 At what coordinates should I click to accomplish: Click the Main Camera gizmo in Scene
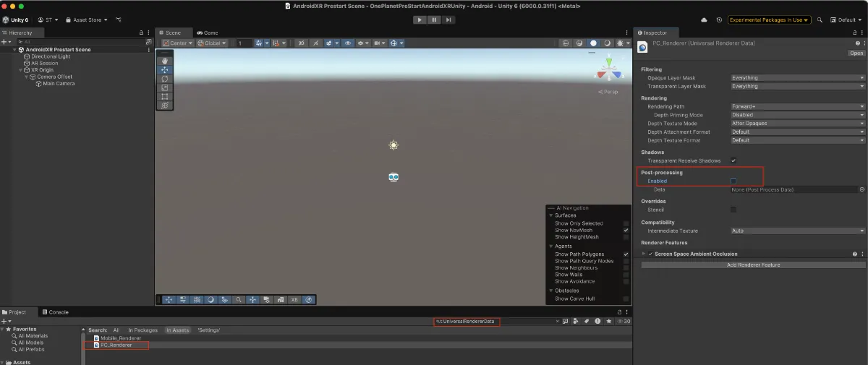click(393, 177)
